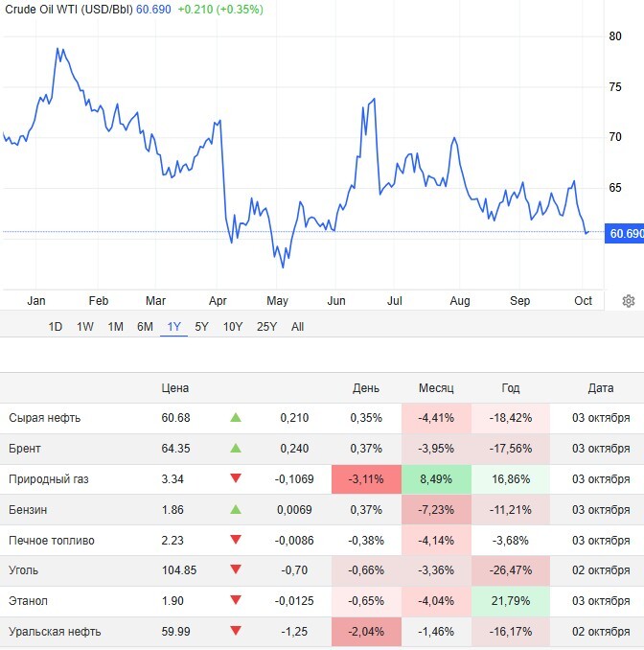The height and width of the screenshot is (650, 644).
Task: Click green up arrow in Сырая нефть row
Action: pyautogui.click(x=236, y=418)
